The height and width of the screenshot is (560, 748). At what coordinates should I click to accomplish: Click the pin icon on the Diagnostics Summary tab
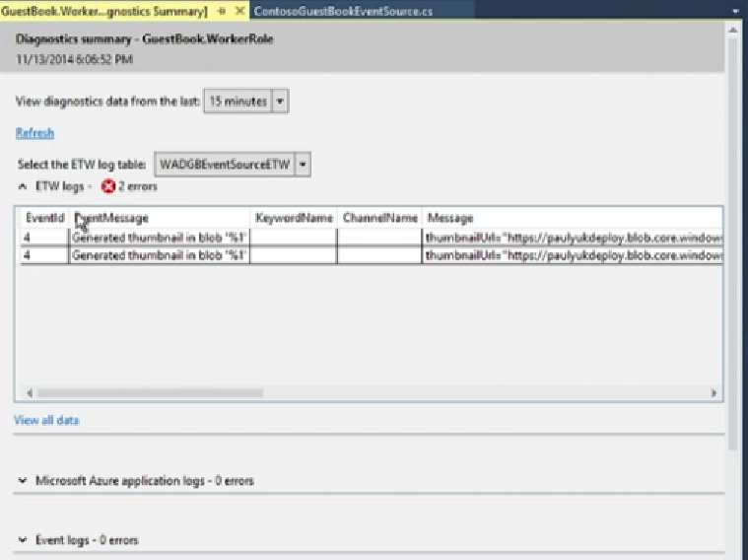point(221,11)
